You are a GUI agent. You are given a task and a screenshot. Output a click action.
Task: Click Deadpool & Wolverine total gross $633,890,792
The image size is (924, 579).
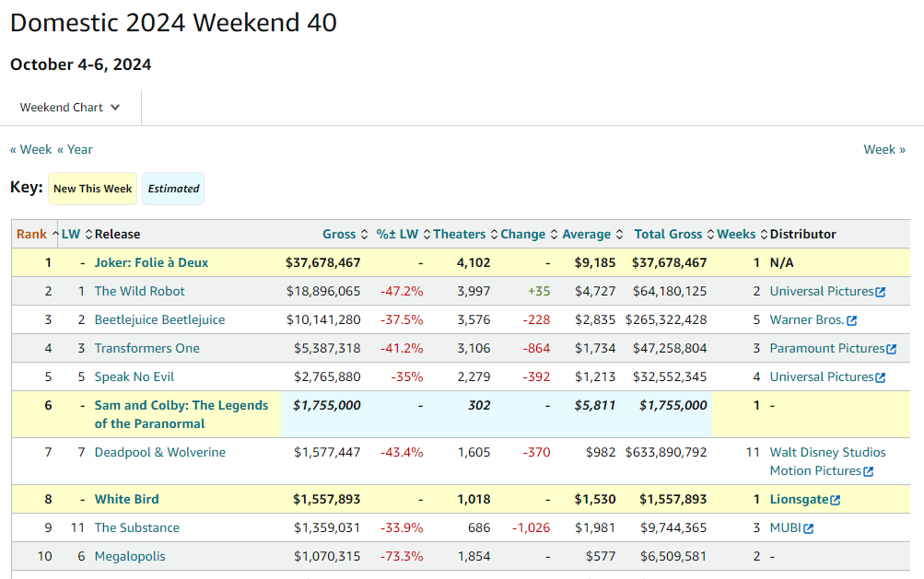666,452
